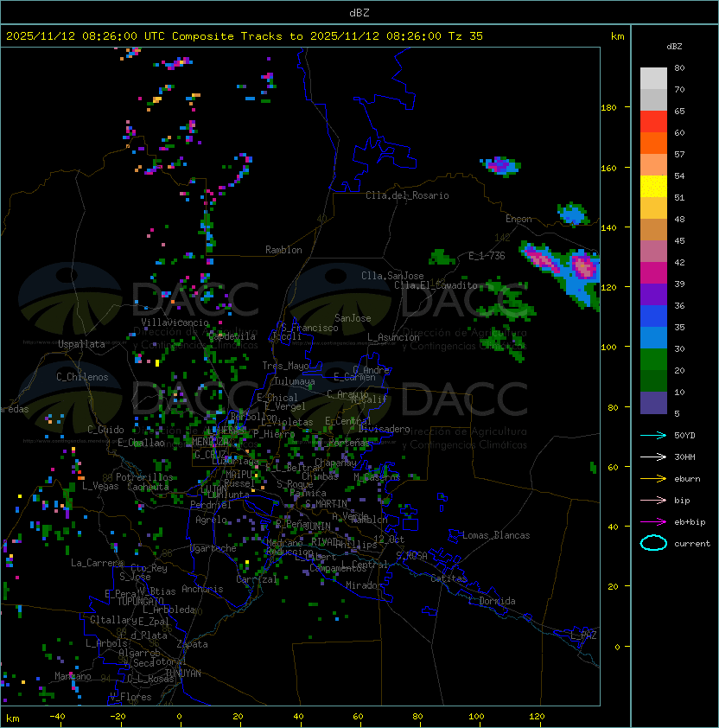Pick the red swatch beside 65 dBZ

[653, 122]
